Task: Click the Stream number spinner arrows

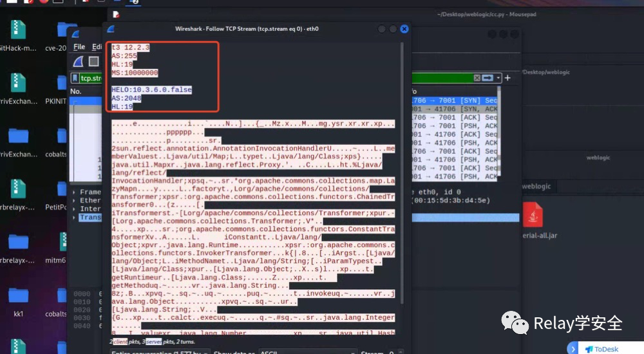Action: tap(401, 352)
